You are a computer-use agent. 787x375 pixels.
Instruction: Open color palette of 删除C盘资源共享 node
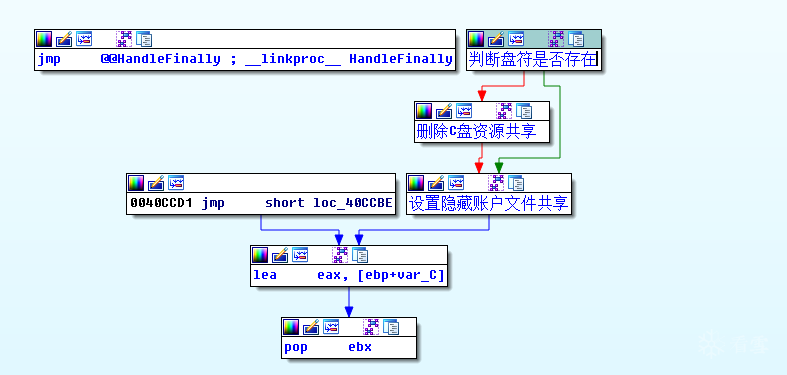coord(424,111)
